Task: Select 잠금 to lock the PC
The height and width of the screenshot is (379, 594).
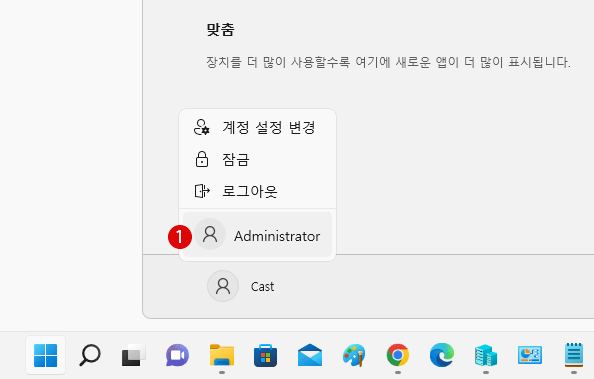Action: pyautogui.click(x=257, y=159)
